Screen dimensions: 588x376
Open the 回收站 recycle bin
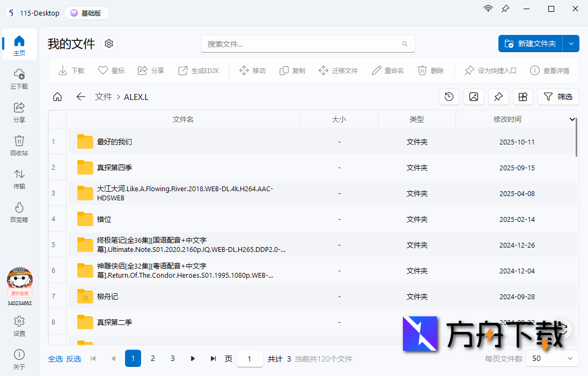click(x=19, y=146)
